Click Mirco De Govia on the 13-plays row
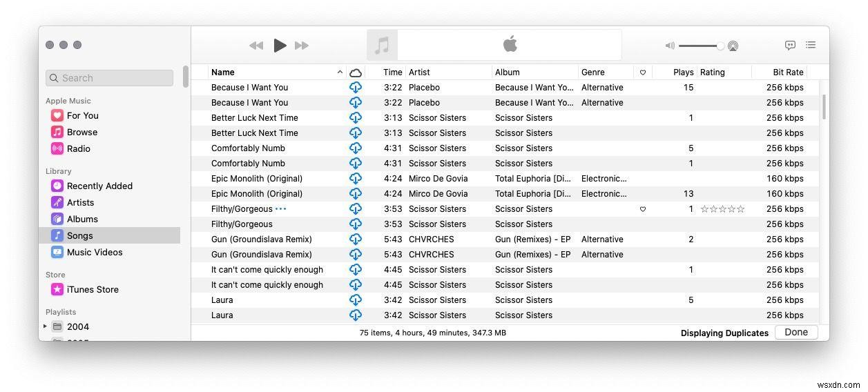 pyautogui.click(x=438, y=193)
